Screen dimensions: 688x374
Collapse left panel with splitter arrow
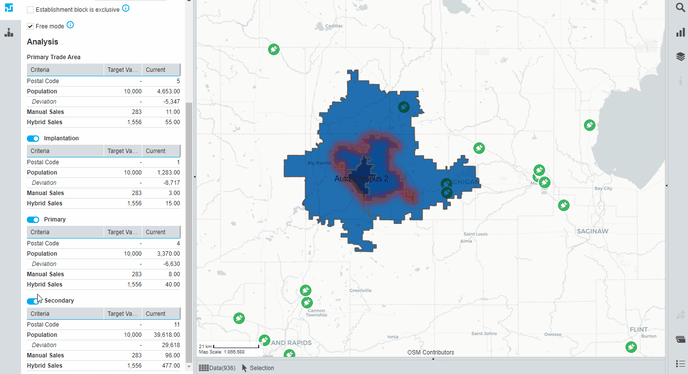(194, 176)
